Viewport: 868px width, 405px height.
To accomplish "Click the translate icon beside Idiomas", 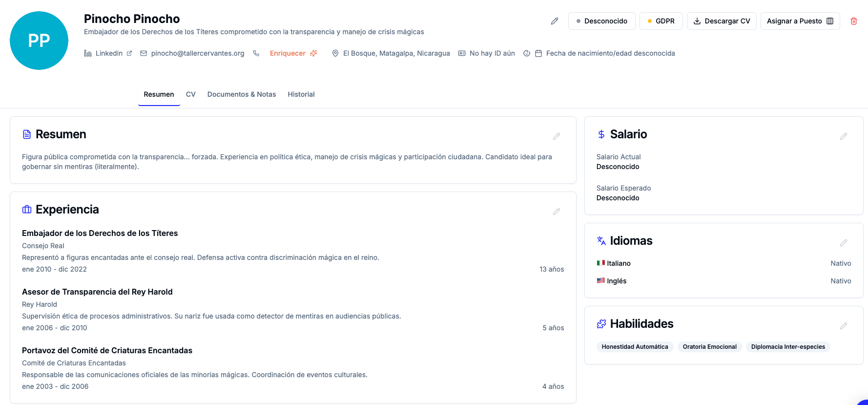I will coord(601,240).
